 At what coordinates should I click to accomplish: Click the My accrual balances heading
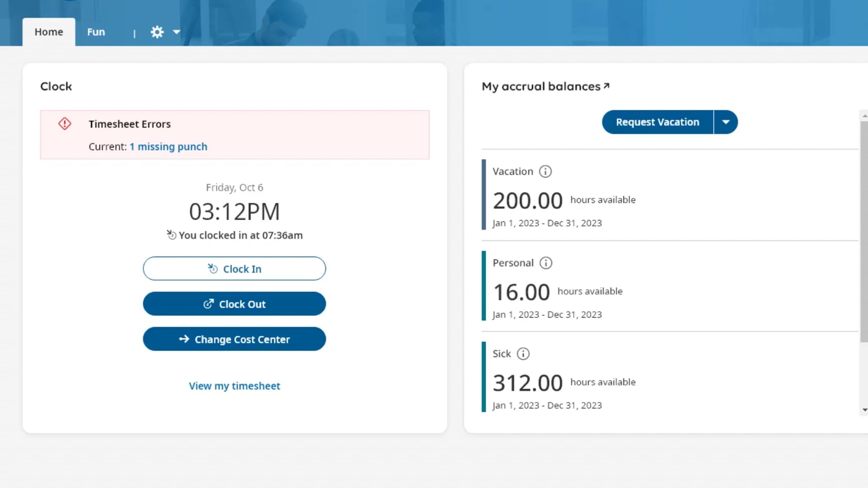point(541,86)
